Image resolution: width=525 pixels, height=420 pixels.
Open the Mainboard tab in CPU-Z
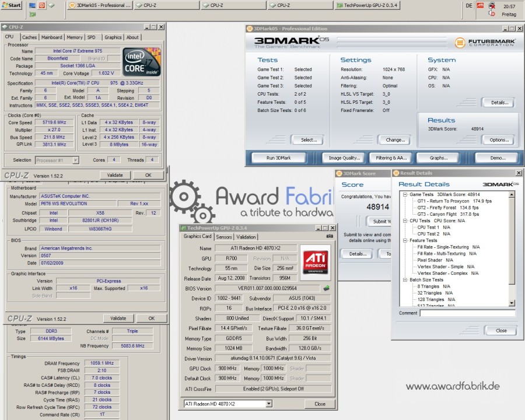[51, 37]
